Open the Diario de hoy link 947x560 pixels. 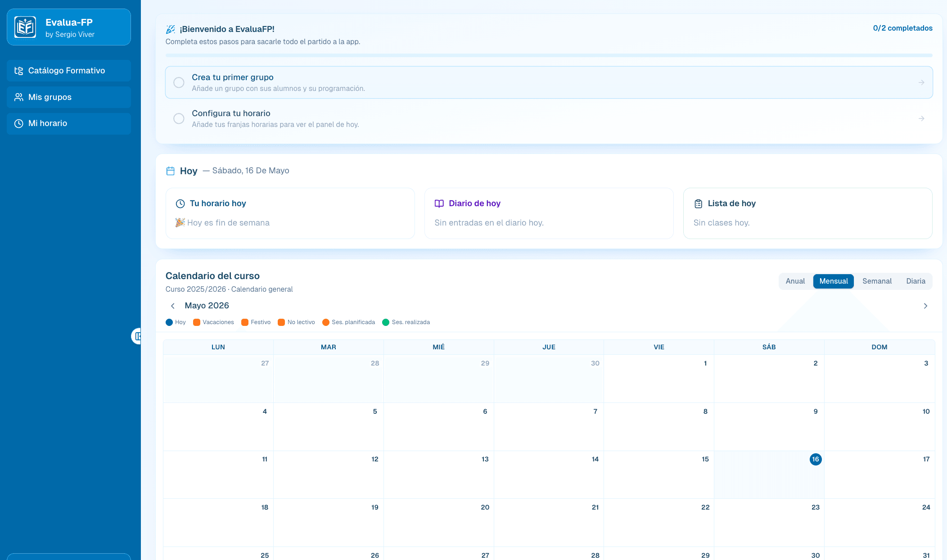[x=474, y=203]
